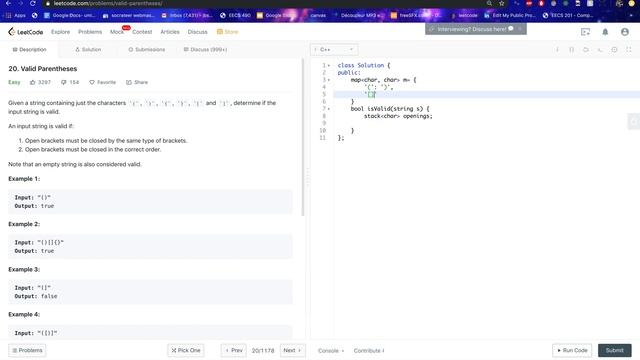
Task: Click the browser back arrow
Action: click(x=9, y=3)
